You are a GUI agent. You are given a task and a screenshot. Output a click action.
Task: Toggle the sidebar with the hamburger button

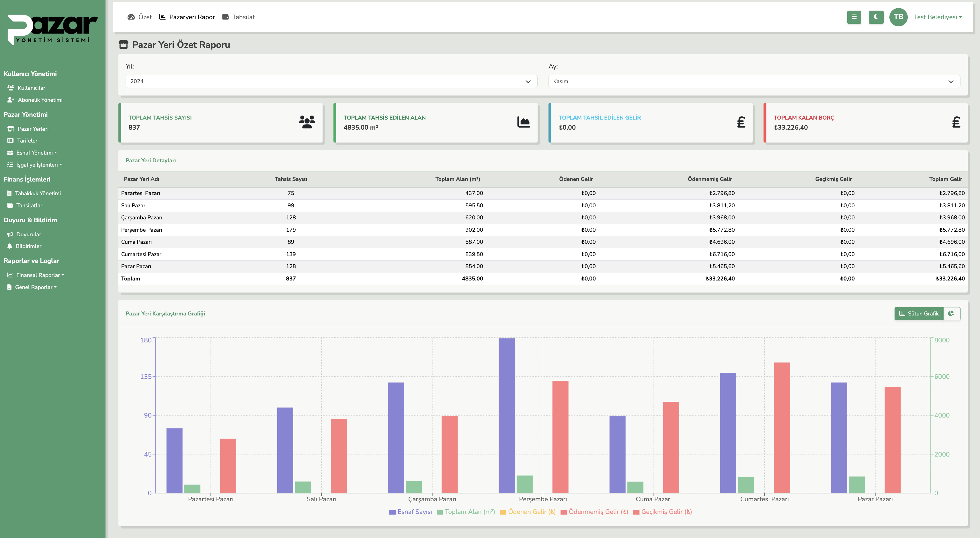(x=854, y=17)
